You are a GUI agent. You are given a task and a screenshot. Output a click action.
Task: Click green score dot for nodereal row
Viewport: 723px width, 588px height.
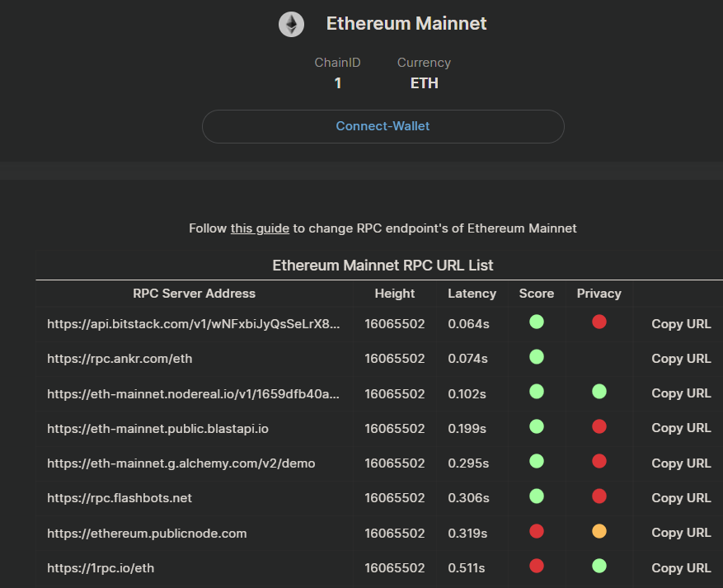click(536, 392)
